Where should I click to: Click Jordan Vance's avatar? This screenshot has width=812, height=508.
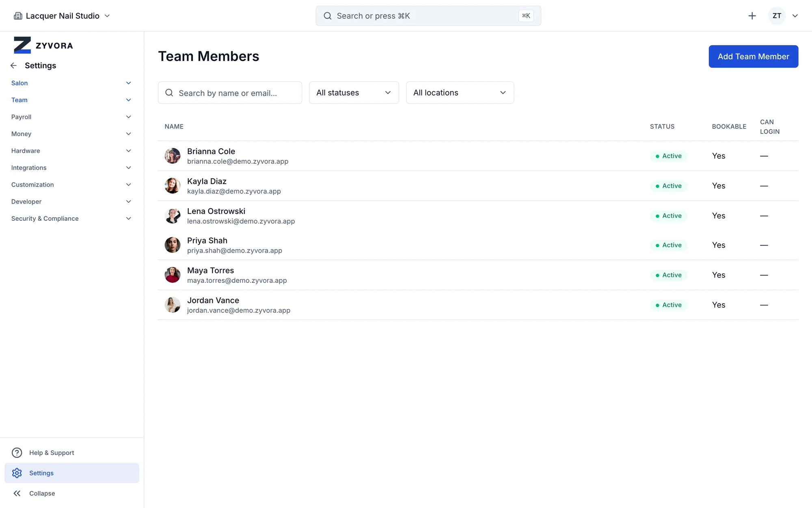173,305
